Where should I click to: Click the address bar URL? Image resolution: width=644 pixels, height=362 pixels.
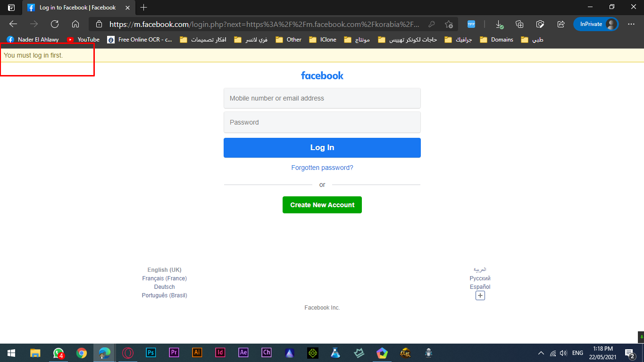(x=264, y=24)
